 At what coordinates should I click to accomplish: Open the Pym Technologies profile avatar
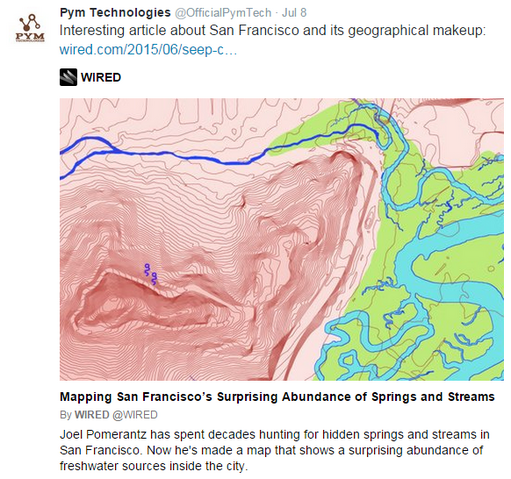click(30, 28)
